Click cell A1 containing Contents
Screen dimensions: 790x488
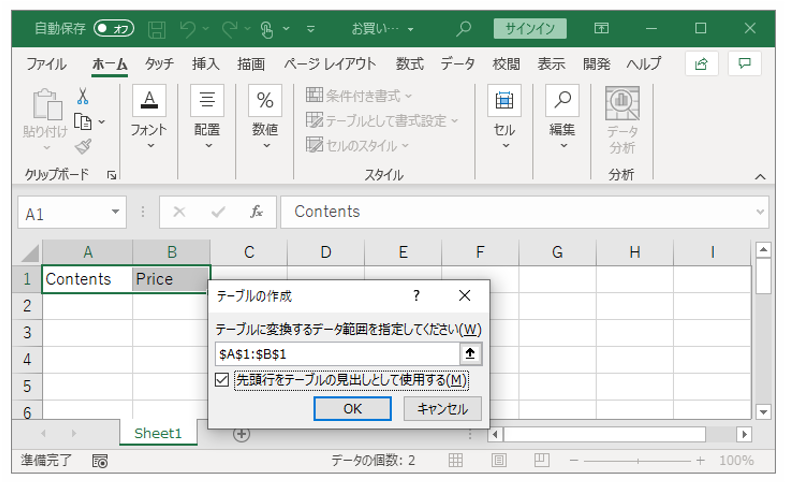click(x=87, y=279)
